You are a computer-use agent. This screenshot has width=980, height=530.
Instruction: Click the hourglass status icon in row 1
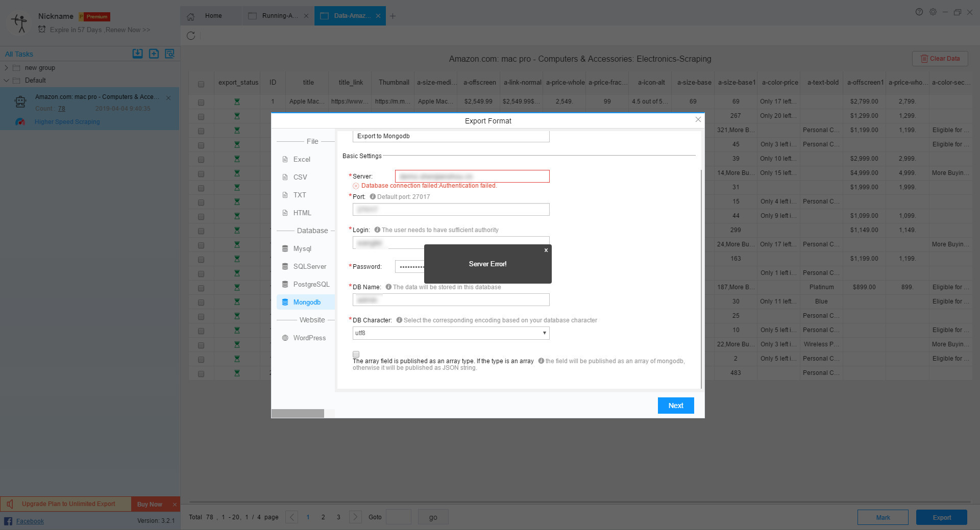tap(237, 102)
